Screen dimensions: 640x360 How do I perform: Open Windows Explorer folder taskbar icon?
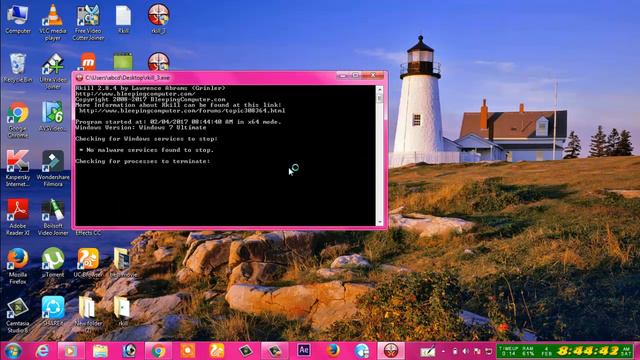[100, 351]
